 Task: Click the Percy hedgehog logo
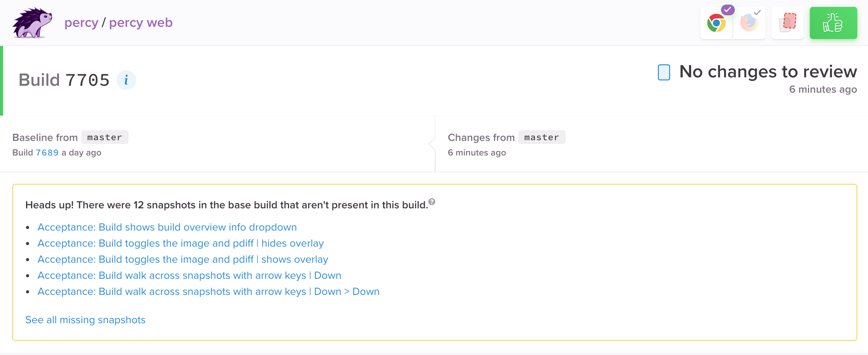33,23
